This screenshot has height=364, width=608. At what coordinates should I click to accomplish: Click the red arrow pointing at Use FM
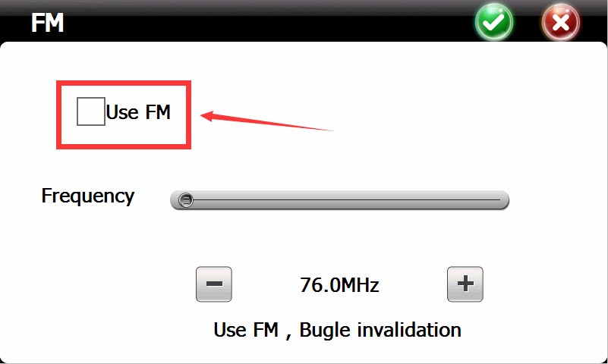click(x=266, y=121)
